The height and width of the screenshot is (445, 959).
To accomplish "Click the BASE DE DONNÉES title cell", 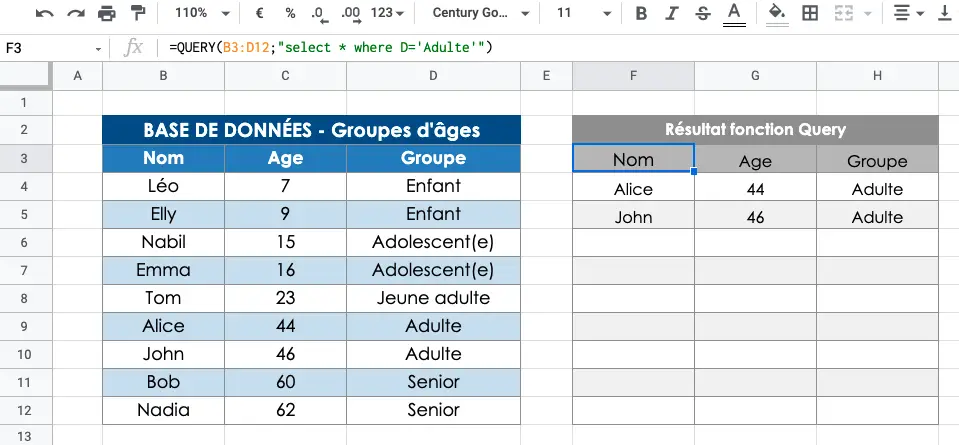I will [311, 130].
